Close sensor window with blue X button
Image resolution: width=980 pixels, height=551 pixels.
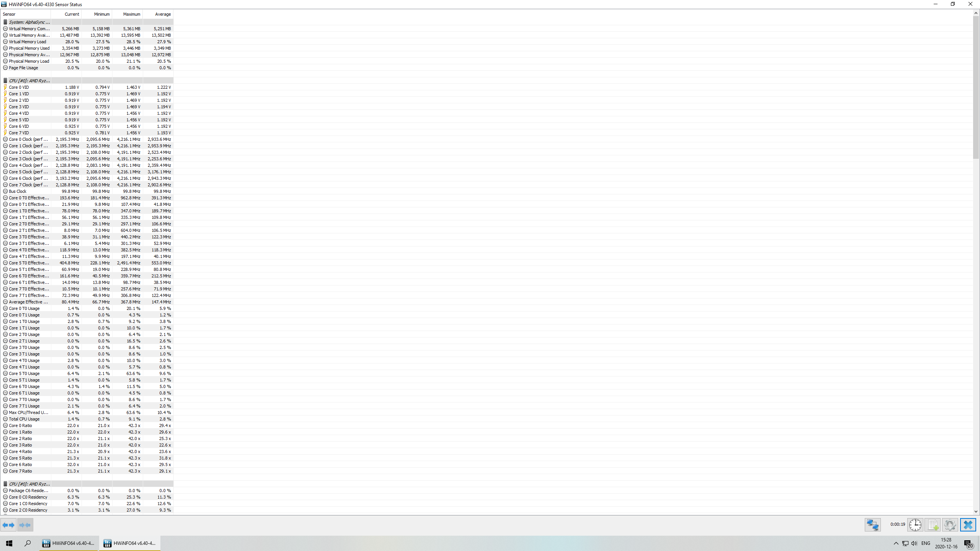[x=968, y=525]
